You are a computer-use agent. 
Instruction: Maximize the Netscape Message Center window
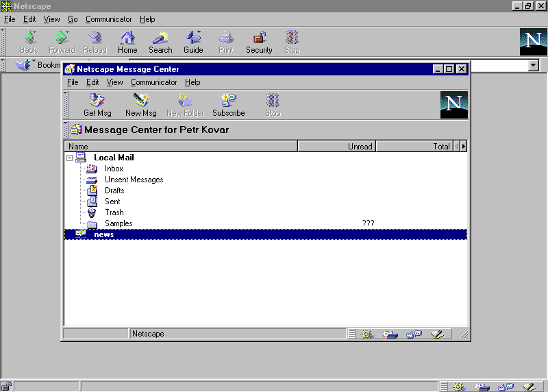click(x=449, y=69)
